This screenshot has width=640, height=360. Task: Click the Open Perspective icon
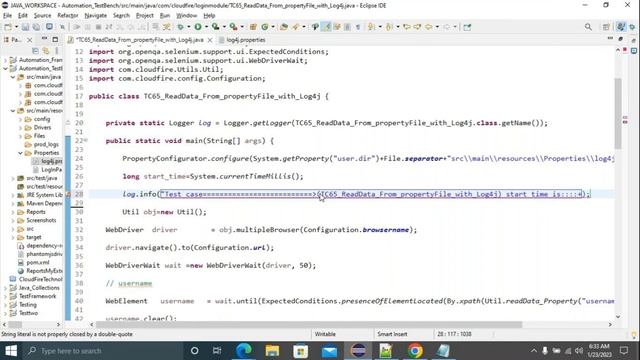click(x=606, y=27)
